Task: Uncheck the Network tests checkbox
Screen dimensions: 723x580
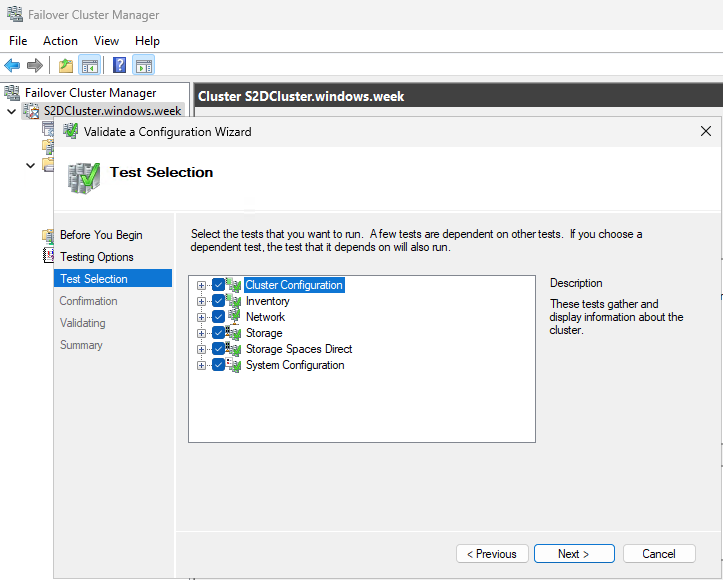Action: [x=218, y=317]
